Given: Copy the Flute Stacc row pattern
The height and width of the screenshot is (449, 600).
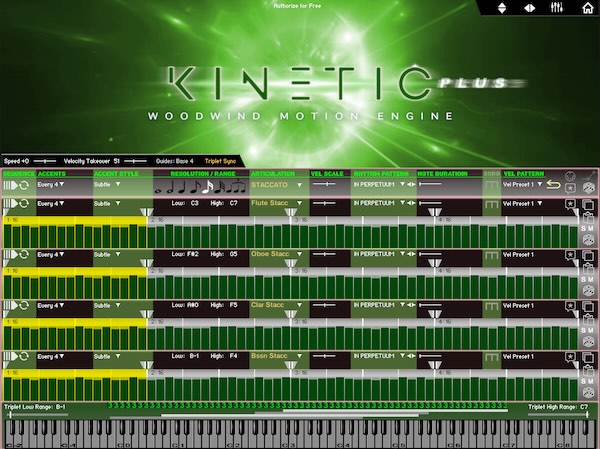Looking at the screenshot, I should click(588, 205).
